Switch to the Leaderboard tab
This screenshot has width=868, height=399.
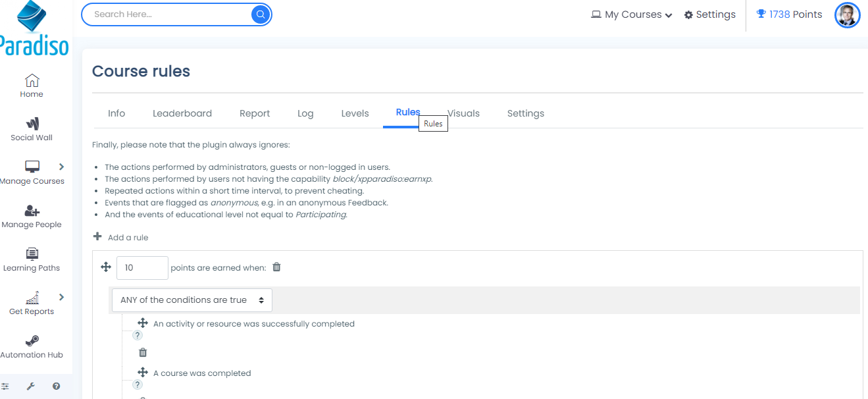182,113
